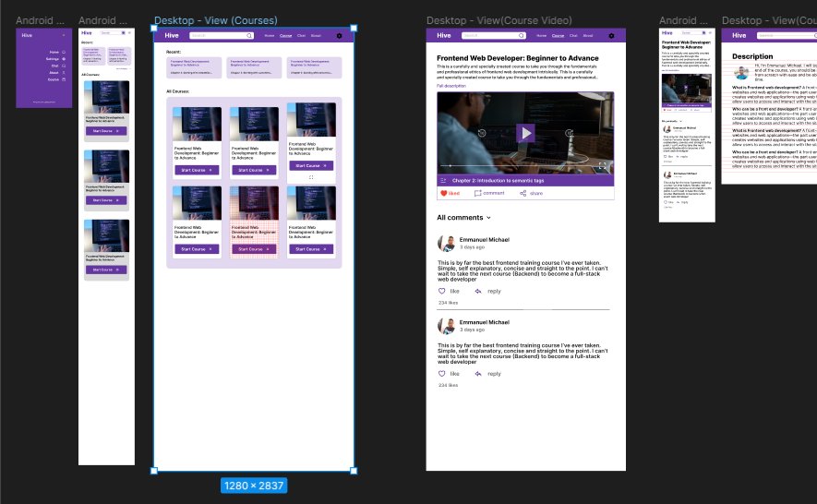817x504 pixels.
Task: Click the fullscreen icon on the video player
Action: click(x=602, y=166)
